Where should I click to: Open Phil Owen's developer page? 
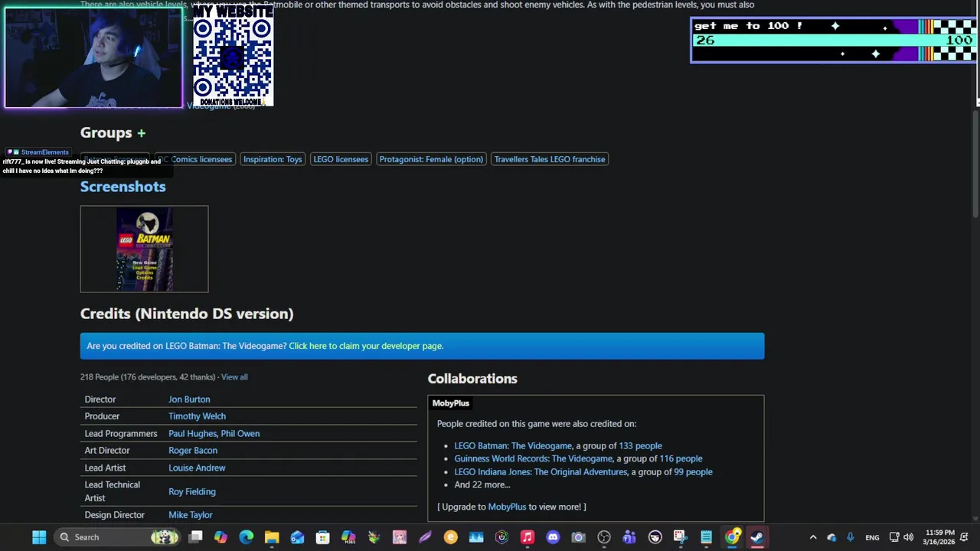(240, 434)
